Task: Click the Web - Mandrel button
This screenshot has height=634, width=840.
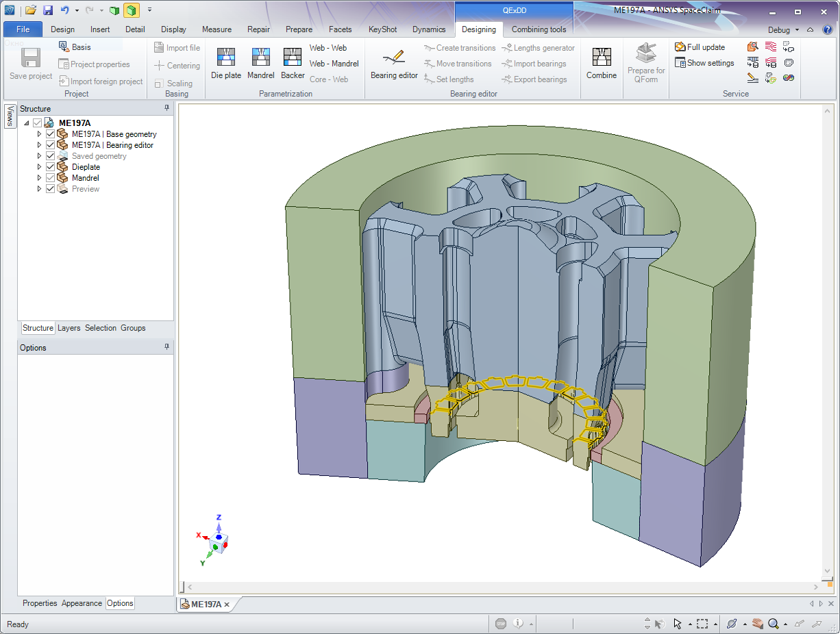Action: 334,64
